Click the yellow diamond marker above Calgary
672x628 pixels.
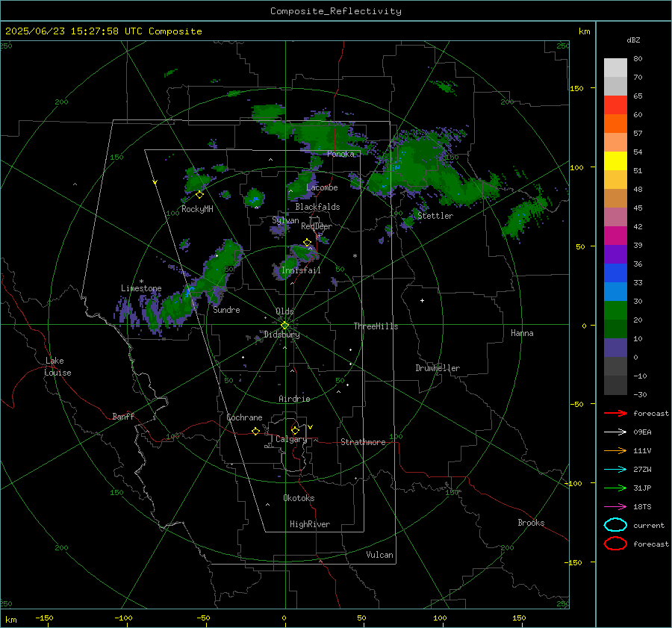click(295, 430)
